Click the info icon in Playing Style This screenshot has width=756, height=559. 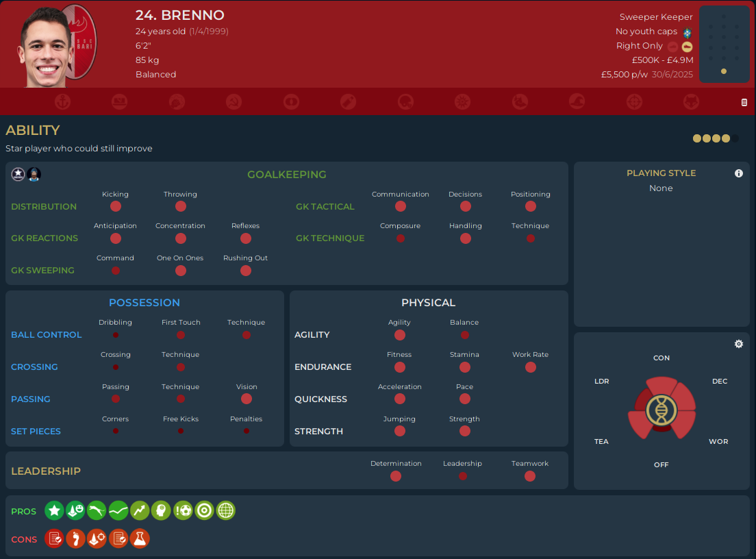point(739,173)
